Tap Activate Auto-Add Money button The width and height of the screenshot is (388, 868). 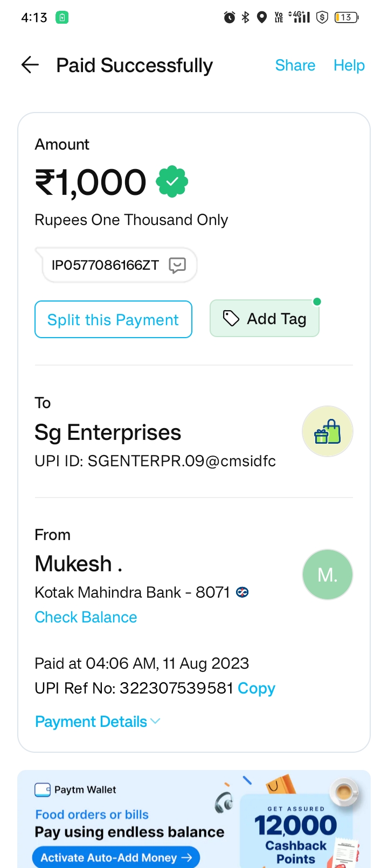[116, 857]
